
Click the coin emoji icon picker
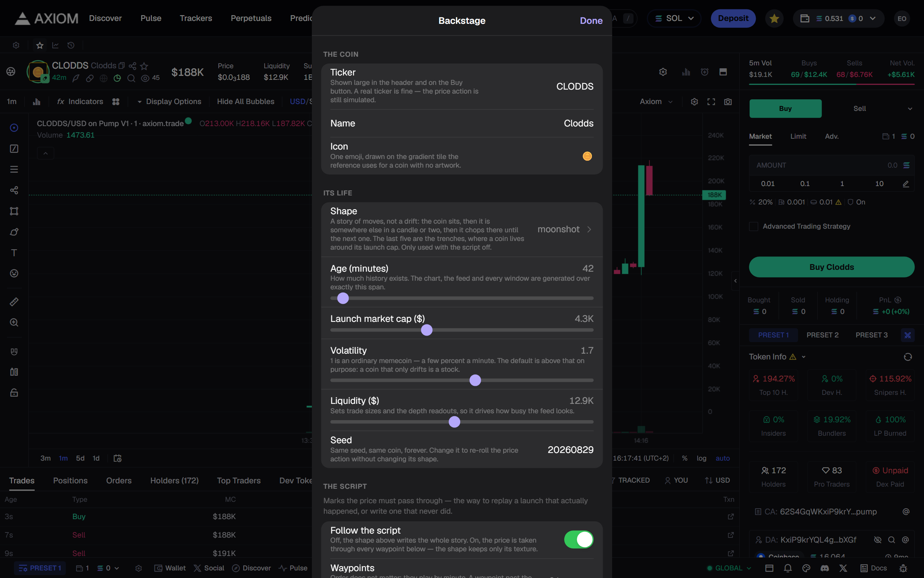tap(587, 156)
